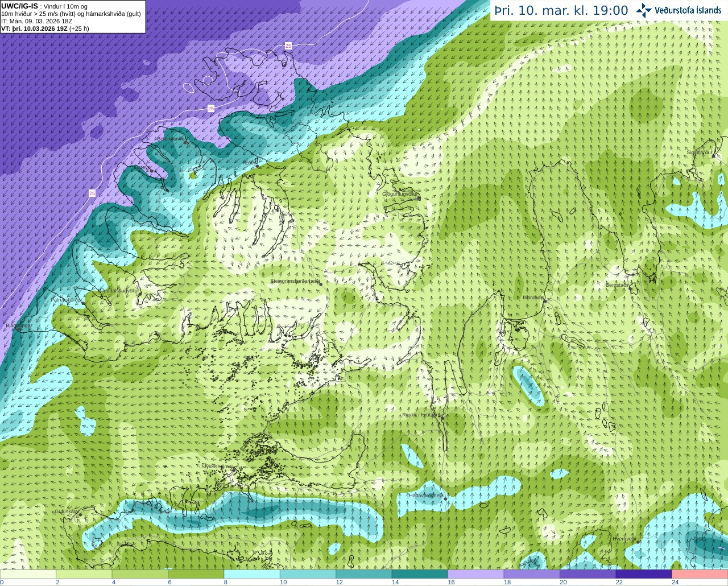Click the 12–14 m/s teal legend swatch
Image resolution: width=728 pixels, height=586 pixels.
coord(364,574)
